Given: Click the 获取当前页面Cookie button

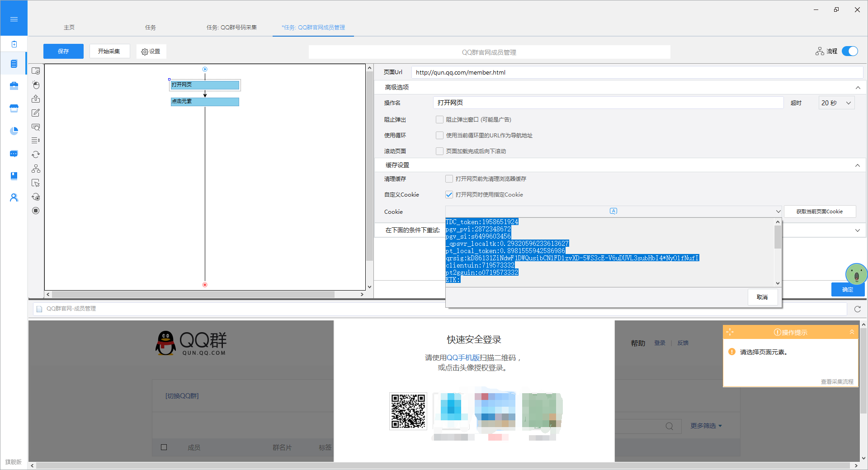Looking at the screenshot, I should [x=820, y=211].
